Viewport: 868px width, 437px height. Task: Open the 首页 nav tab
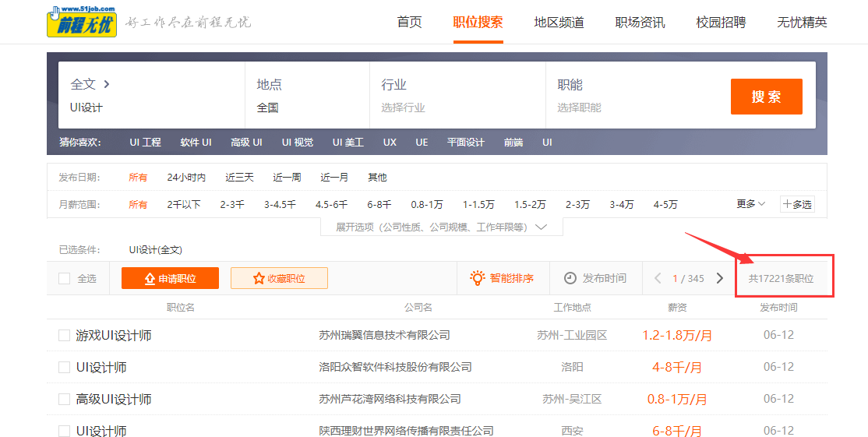(410, 23)
